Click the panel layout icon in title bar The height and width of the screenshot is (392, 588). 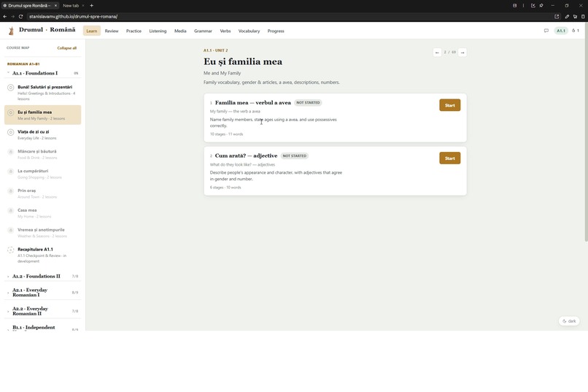(514, 6)
